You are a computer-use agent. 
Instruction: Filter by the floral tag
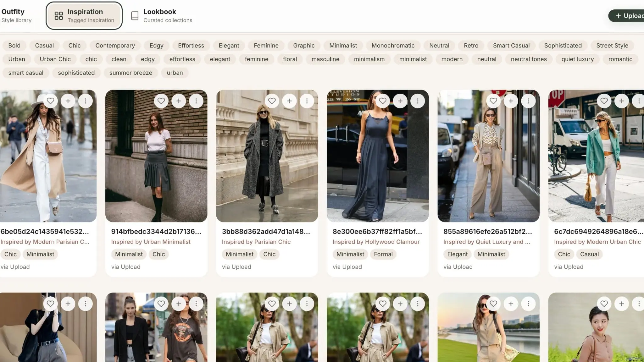tap(290, 59)
